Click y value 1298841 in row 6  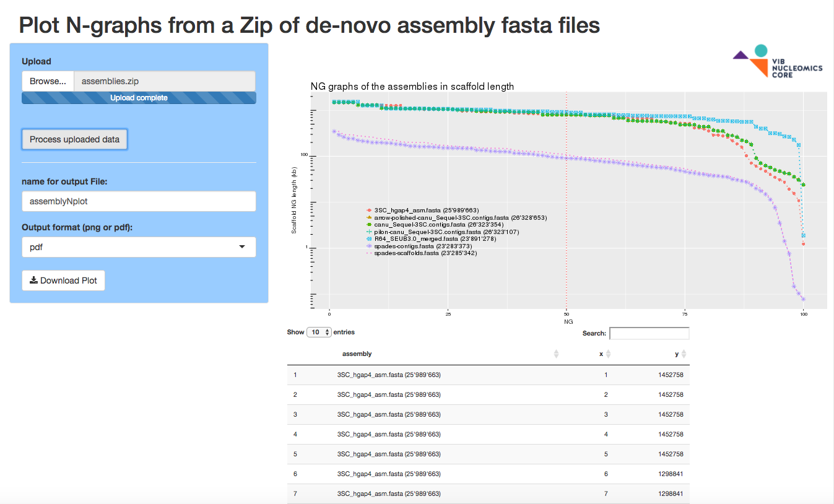(x=671, y=474)
